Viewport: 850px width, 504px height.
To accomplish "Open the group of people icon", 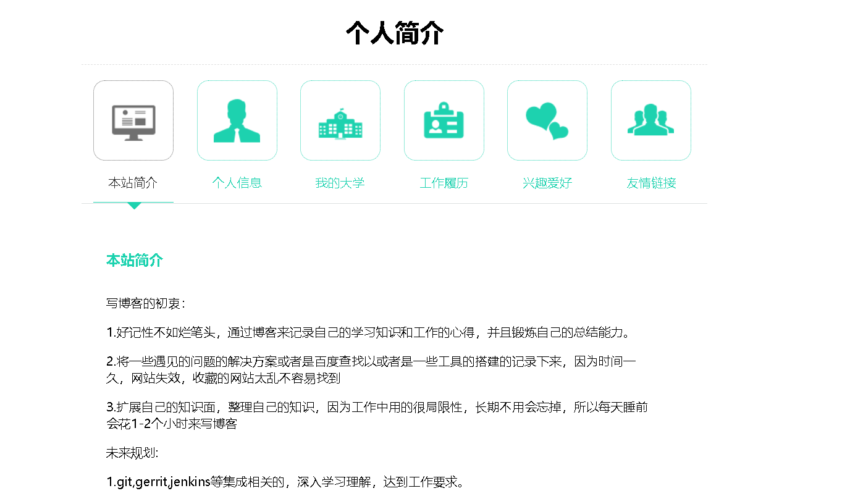I will coord(651,120).
